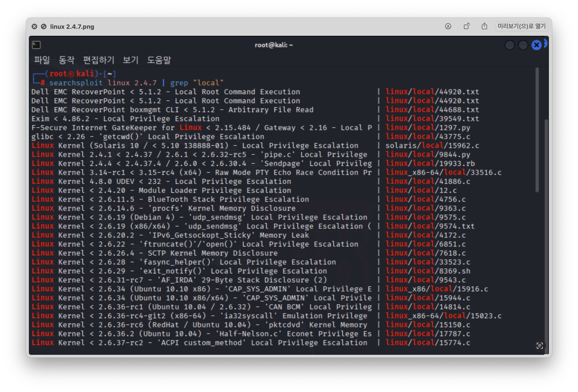This screenshot has height=392, width=578.
Task: Open the 도움말 menu
Action: [159, 60]
